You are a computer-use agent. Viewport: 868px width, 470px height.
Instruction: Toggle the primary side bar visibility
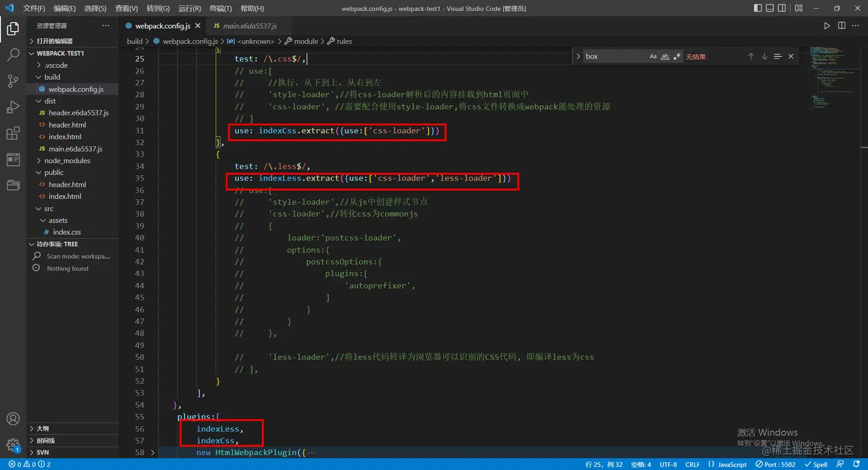758,8
